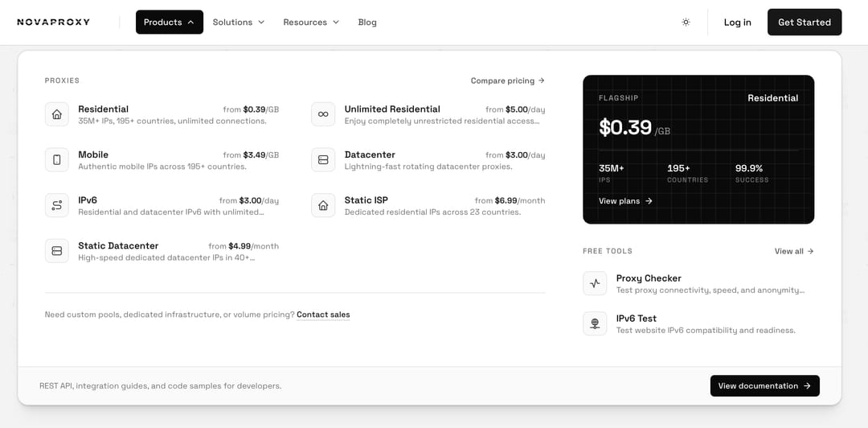The image size is (868, 428).
Task: Collapse the Products dropdown menu
Action: pos(170,23)
